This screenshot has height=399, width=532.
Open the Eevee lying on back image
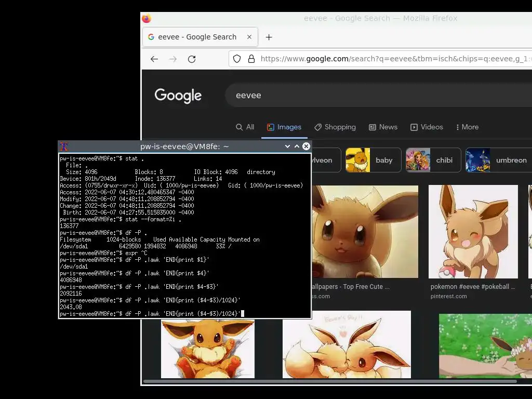click(208, 349)
